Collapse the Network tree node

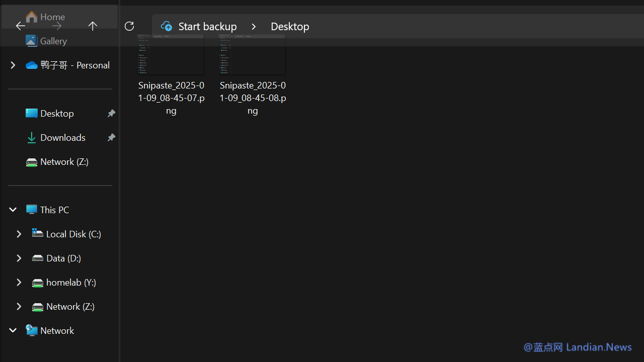click(13, 330)
